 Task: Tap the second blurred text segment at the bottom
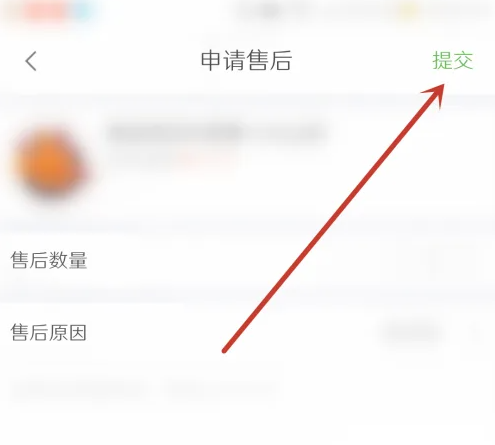[222, 389]
